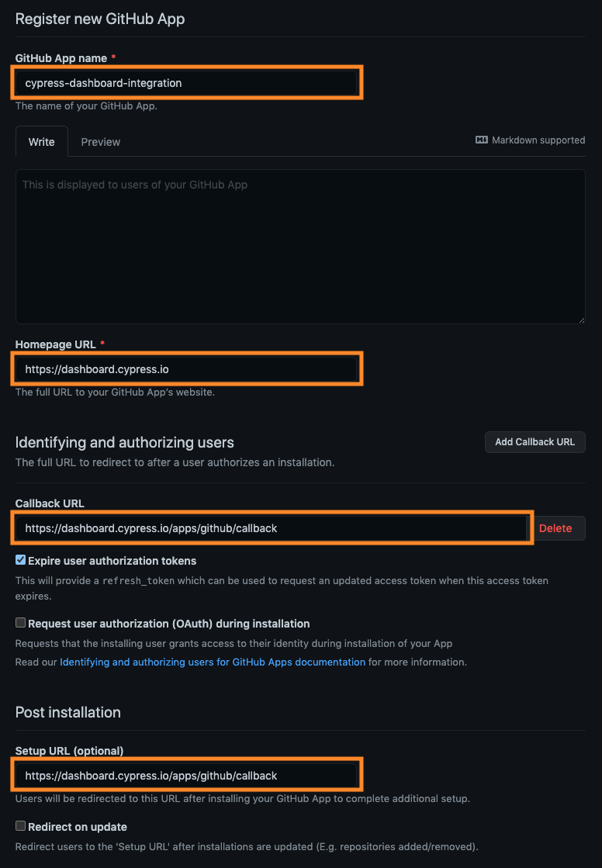Enable Redirect on update

(x=19, y=825)
